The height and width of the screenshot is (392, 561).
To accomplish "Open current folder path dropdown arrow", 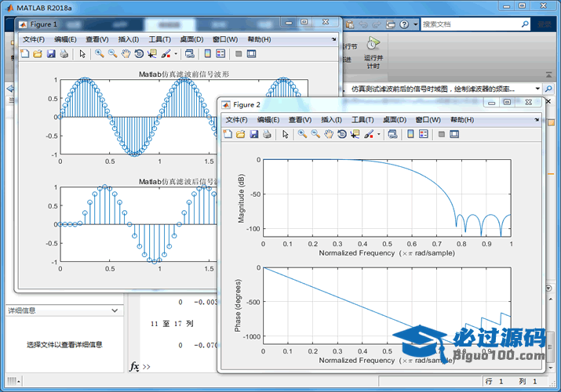I will (x=537, y=89).
